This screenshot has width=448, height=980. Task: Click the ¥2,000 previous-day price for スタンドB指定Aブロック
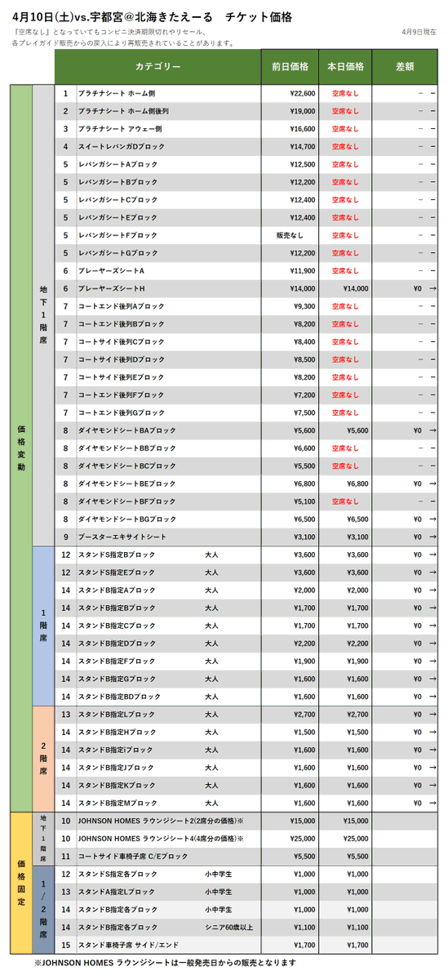pyautogui.click(x=304, y=590)
